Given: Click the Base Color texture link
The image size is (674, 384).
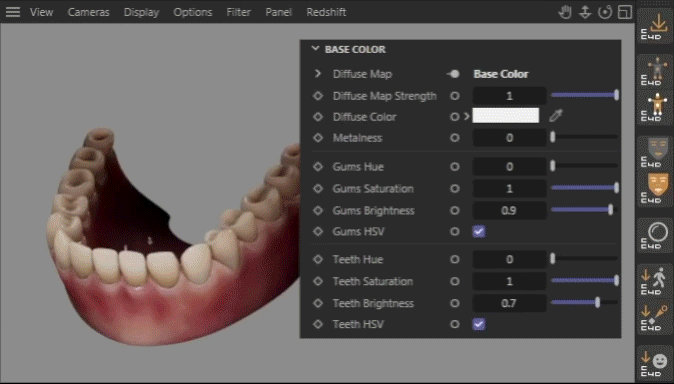Looking at the screenshot, I should pyautogui.click(x=501, y=74).
